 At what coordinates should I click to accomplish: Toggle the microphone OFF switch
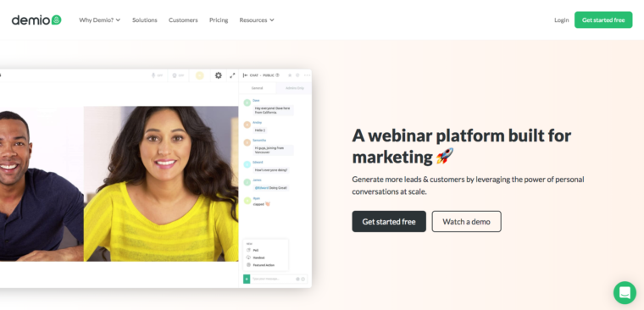pyautogui.click(x=158, y=75)
